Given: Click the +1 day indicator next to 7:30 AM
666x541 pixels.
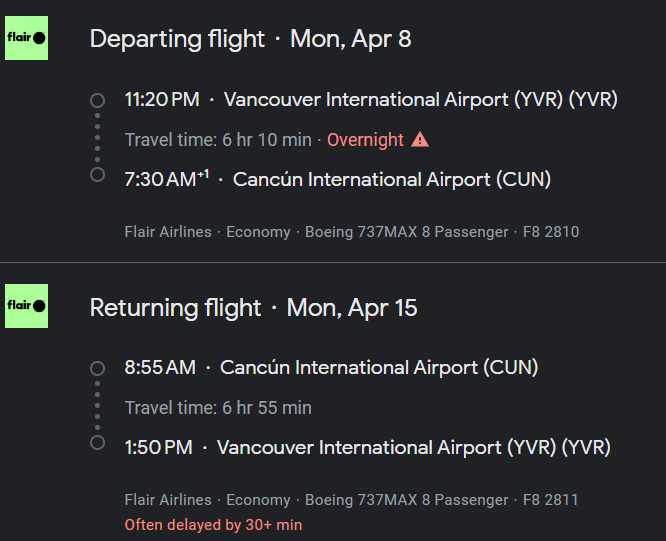Looking at the screenshot, I should point(203,175).
